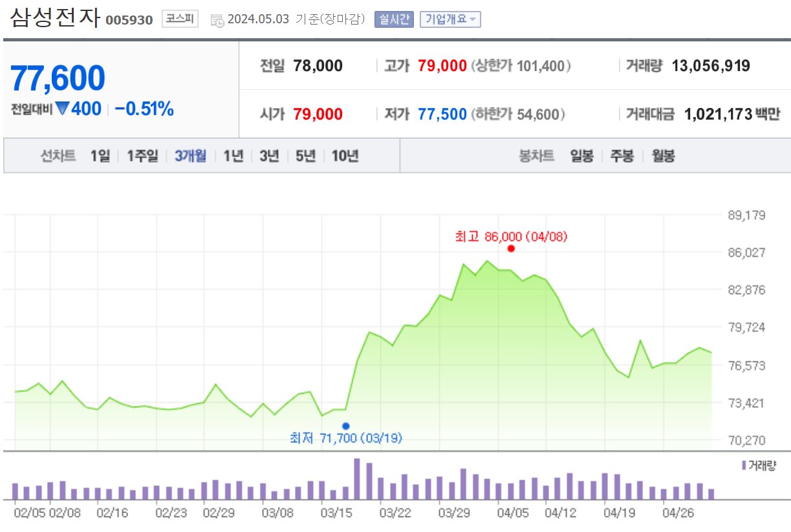Switch line chart to 1년

pos(233,156)
